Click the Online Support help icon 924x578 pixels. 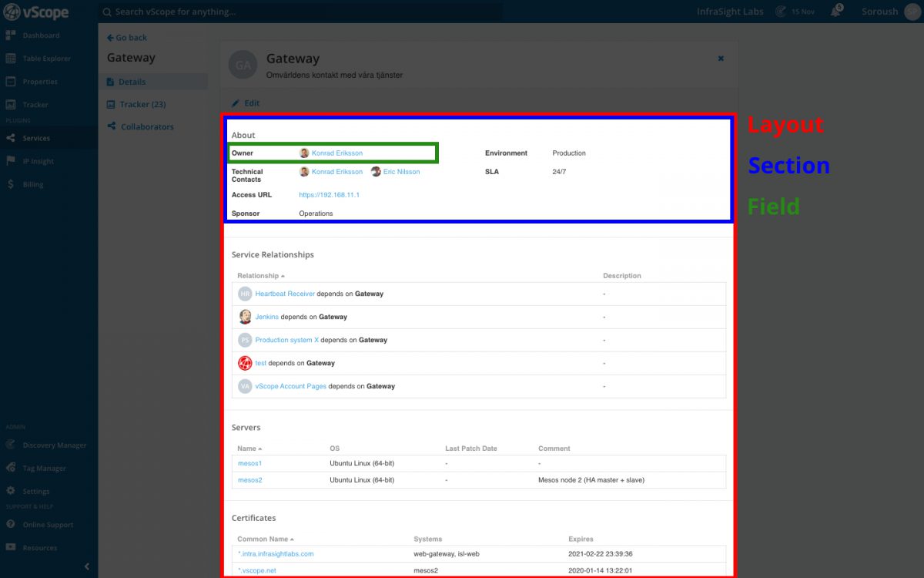[x=11, y=525]
